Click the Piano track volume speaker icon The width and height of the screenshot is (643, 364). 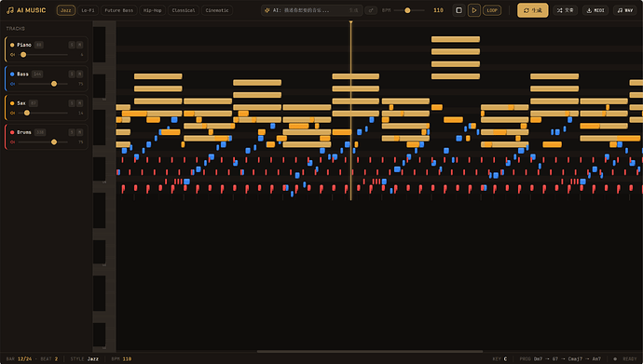pos(12,54)
